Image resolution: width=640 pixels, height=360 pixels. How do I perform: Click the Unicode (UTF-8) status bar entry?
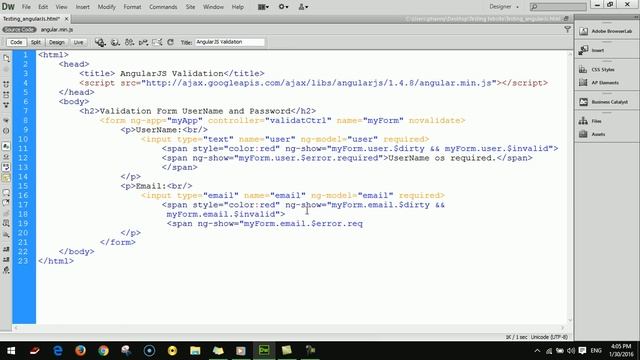(549, 337)
